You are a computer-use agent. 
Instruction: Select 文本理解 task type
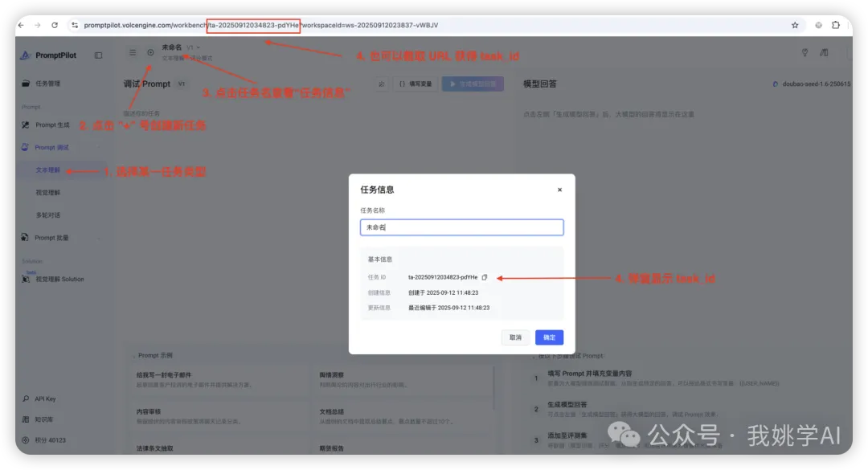tap(47, 170)
